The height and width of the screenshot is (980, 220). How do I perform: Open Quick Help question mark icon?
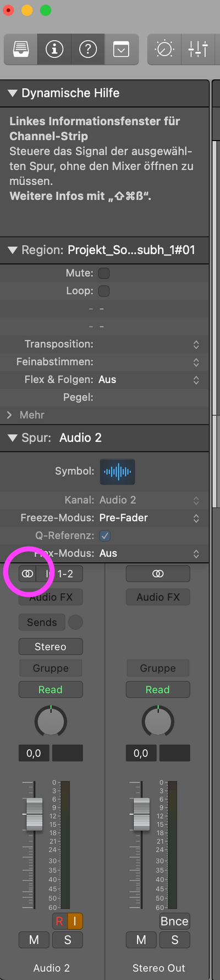[x=88, y=50]
